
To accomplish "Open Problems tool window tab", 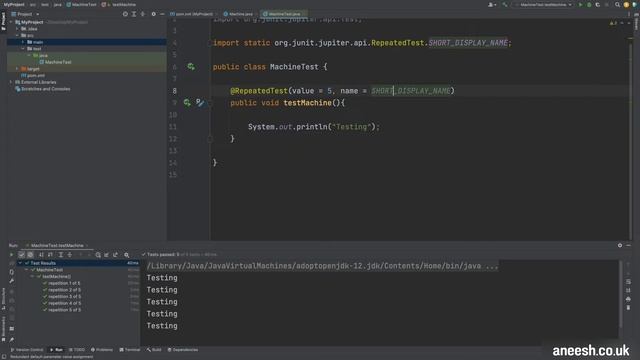I will coord(102,350).
